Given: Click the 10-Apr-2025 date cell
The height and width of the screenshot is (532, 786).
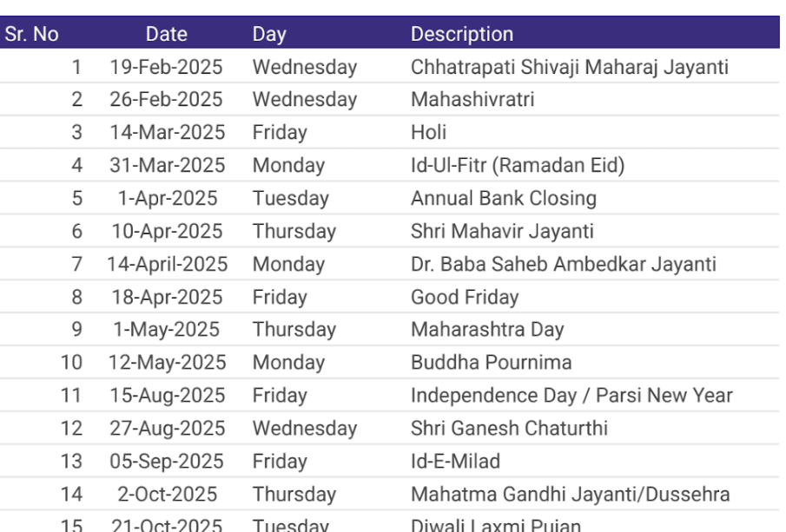Looking at the screenshot, I should pos(167,232).
